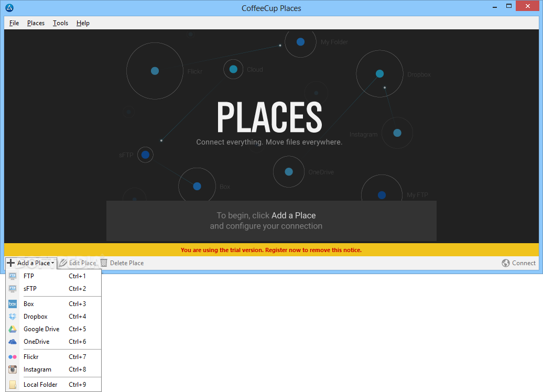Choose the FTP entry from the list
The image size is (543, 392).
click(53, 276)
